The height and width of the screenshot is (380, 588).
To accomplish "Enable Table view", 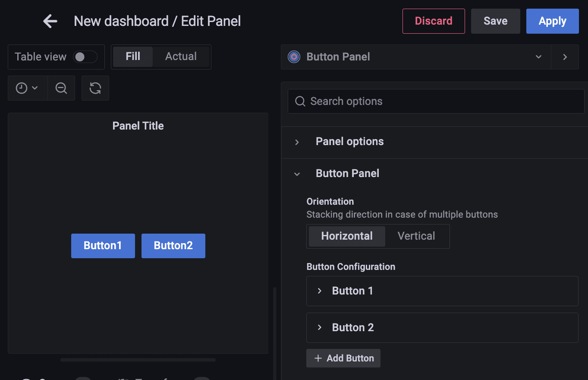I will (x=85, y=57).
